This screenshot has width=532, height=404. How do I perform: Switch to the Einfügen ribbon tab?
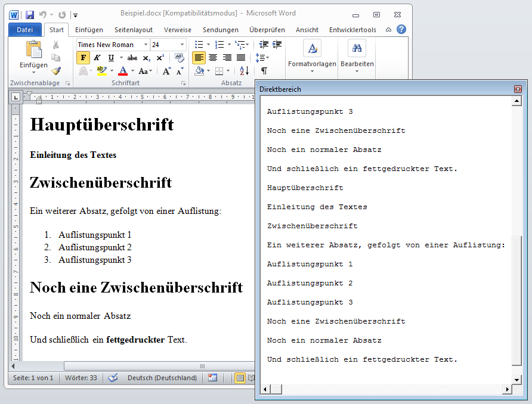(x=89, y=29)
